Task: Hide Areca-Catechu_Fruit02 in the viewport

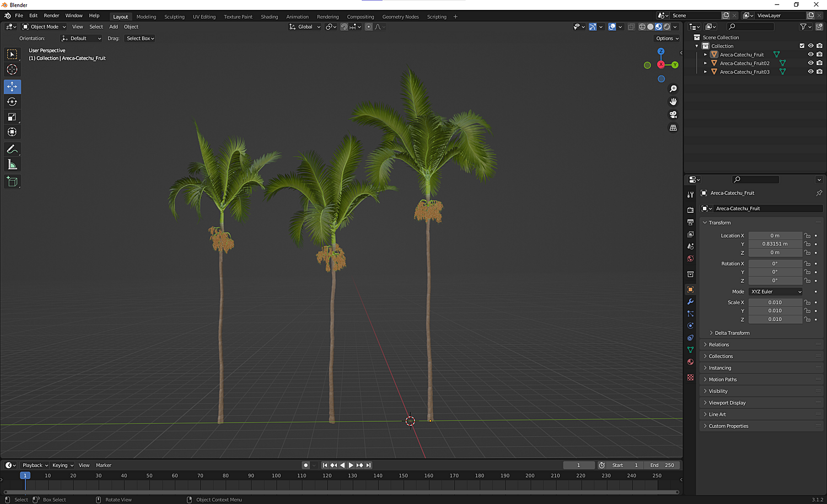Action: coord(810,63)
